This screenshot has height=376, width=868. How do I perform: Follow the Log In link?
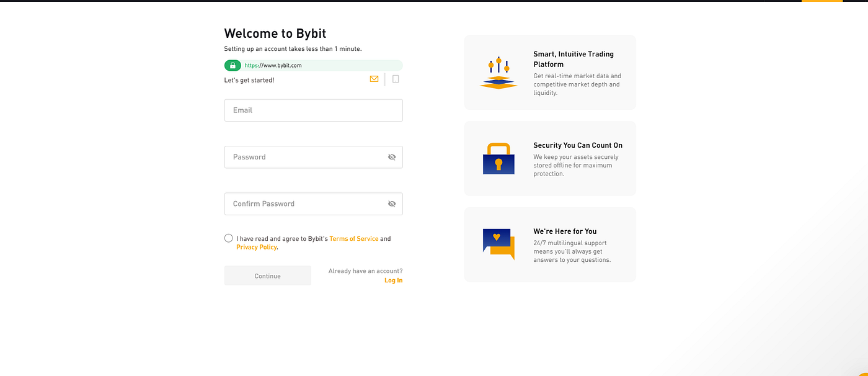(x=393, y=280)
